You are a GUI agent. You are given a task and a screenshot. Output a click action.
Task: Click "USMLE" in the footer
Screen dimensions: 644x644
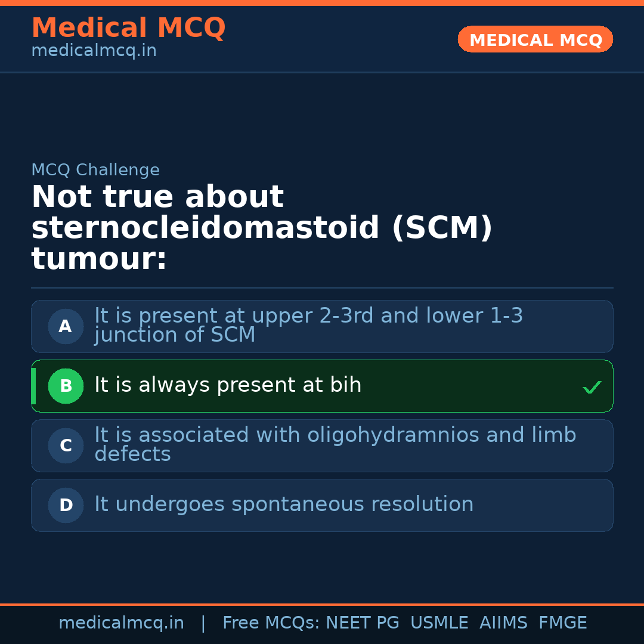(x=439, y=623)
